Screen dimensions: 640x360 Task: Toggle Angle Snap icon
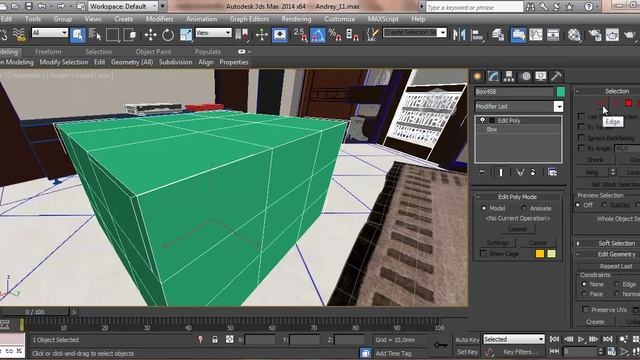318,35
